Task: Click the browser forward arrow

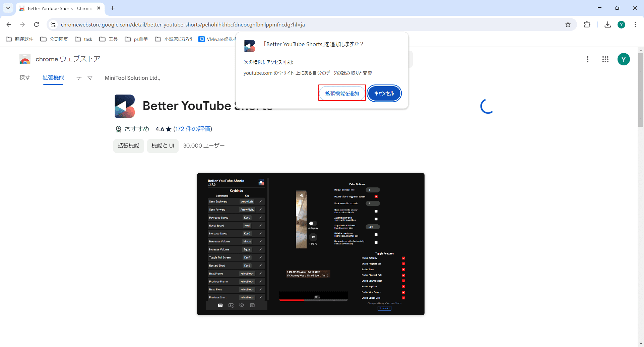Action: pyautogui.click(x=22, y=24)
